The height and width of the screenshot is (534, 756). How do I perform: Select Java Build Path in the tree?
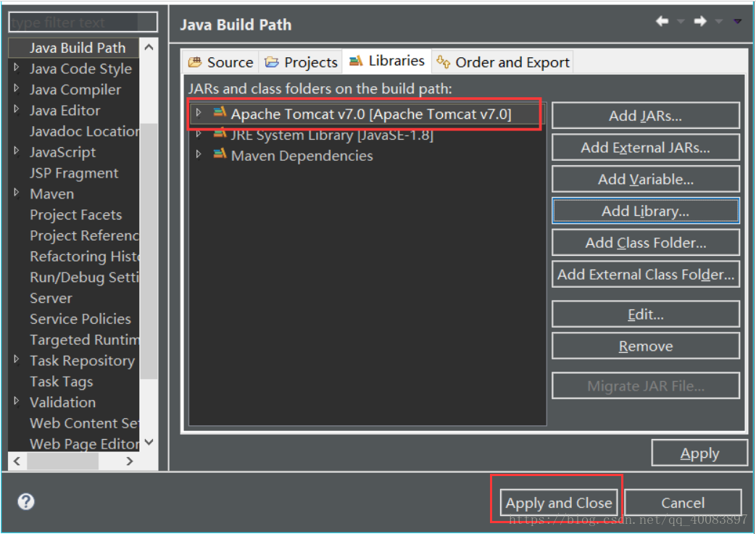tap(78, 48)
